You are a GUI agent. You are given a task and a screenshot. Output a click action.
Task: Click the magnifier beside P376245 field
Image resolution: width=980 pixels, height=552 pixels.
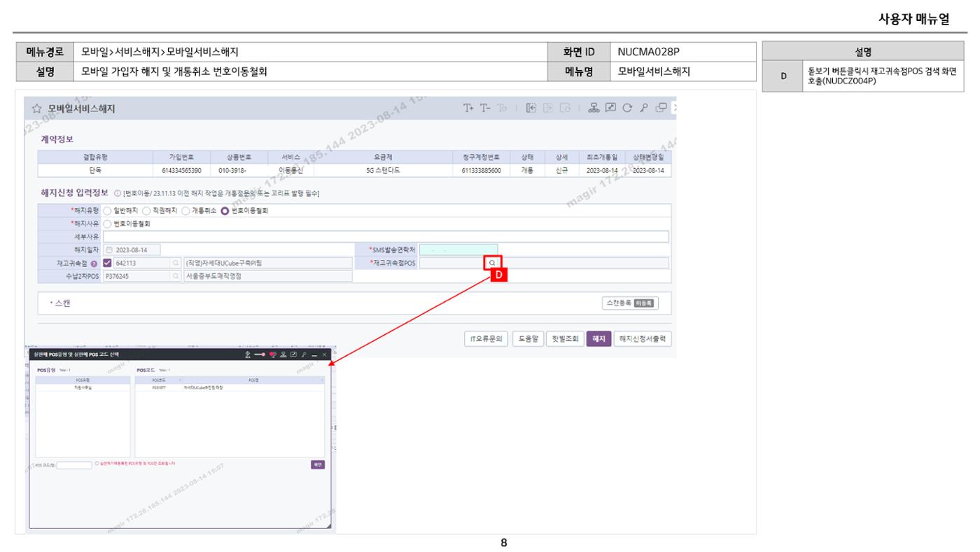(x=176, y=276)
